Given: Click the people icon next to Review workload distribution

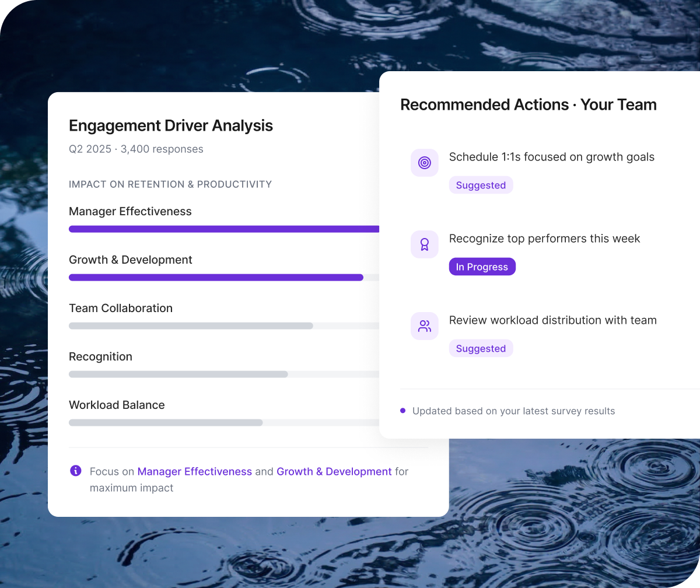Looking at the screenshot, I should point(424,325).
